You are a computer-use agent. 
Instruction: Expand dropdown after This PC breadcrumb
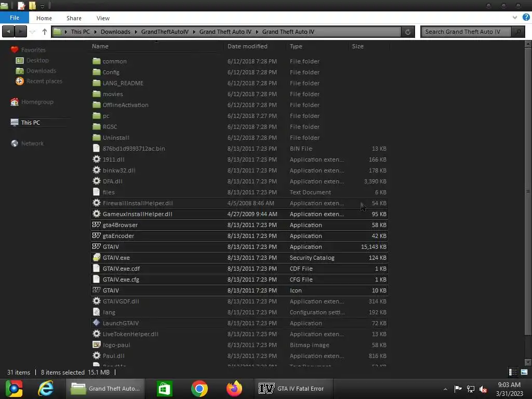click(x=96, y=32)
